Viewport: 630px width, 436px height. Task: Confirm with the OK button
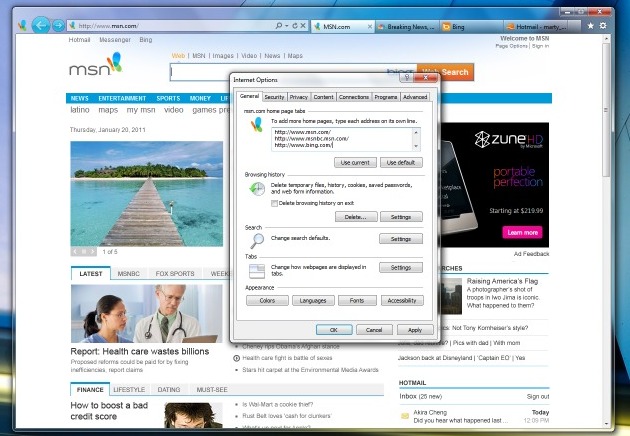(x=334, y=330)
